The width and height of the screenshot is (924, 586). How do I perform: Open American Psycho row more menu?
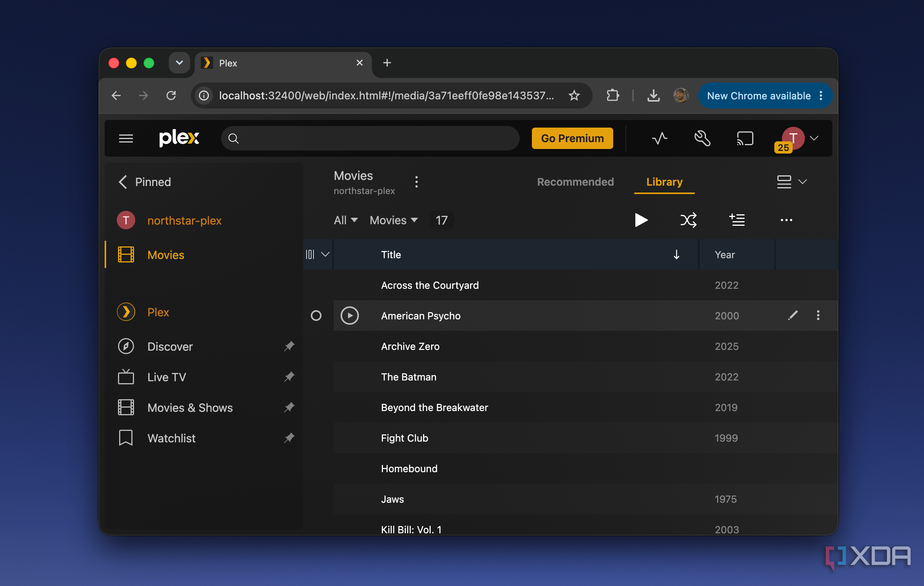point(818,316)
